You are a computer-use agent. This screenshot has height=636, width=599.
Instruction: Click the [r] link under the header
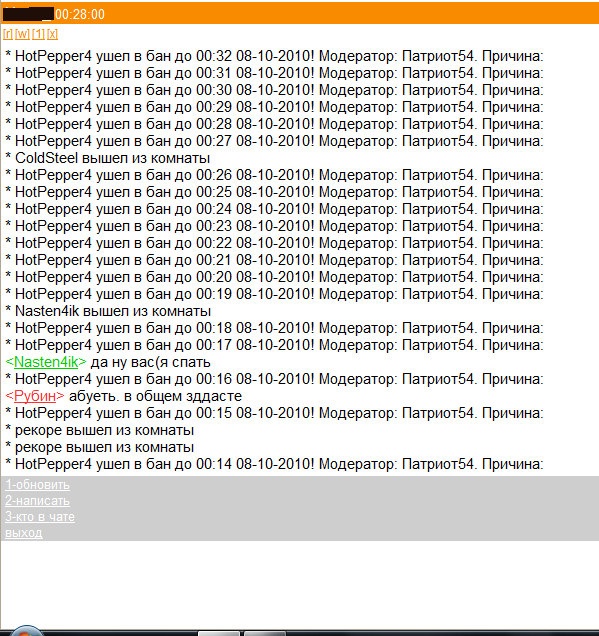8,34
